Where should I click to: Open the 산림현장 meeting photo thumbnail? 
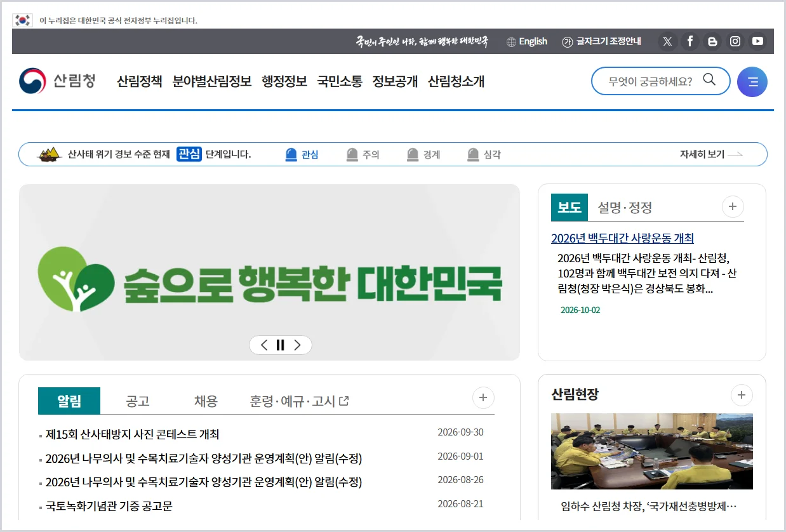coord(652,451)
